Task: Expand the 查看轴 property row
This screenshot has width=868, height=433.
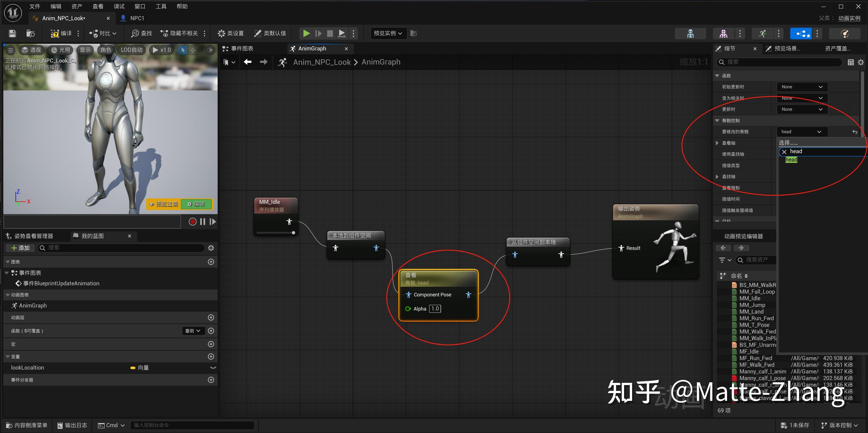Action: (x=717, y=143)
